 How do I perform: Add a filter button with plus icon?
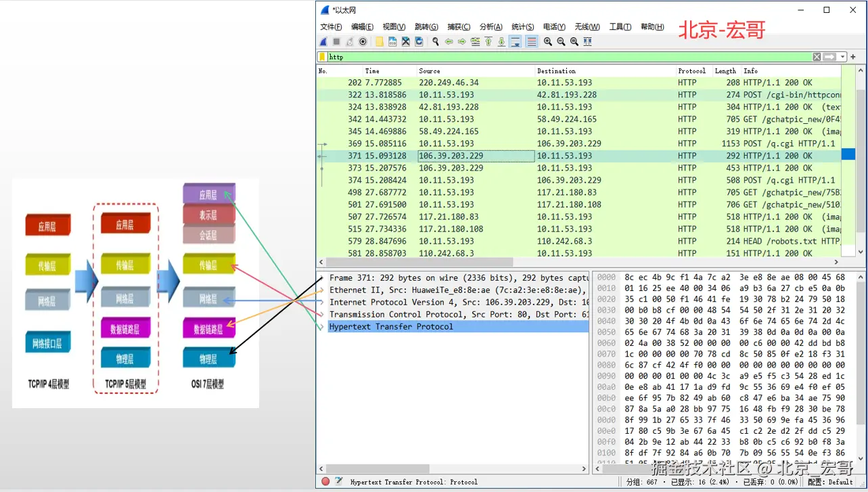click(x=854, y=57)
